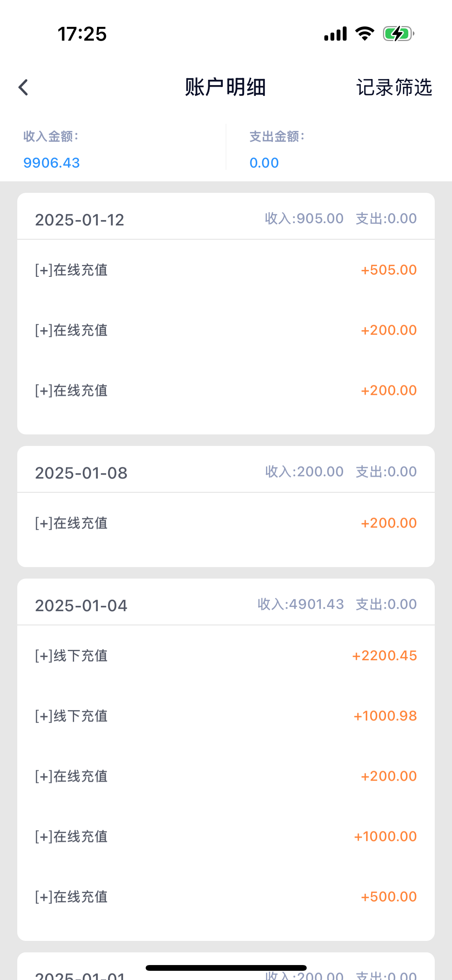Open the +505.00 在线充值 record

(226, 270)
